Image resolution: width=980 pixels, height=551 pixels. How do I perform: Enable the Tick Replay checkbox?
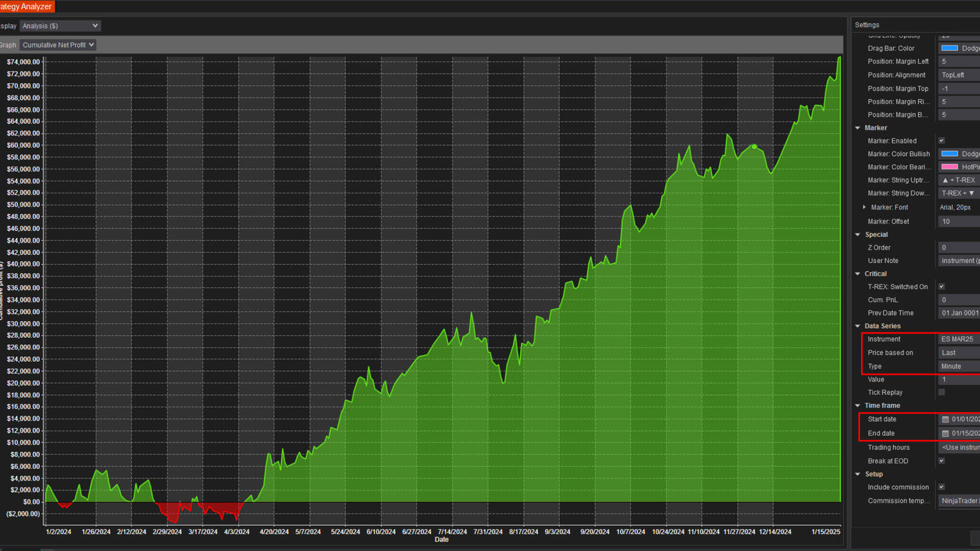(x=941, y=392)
